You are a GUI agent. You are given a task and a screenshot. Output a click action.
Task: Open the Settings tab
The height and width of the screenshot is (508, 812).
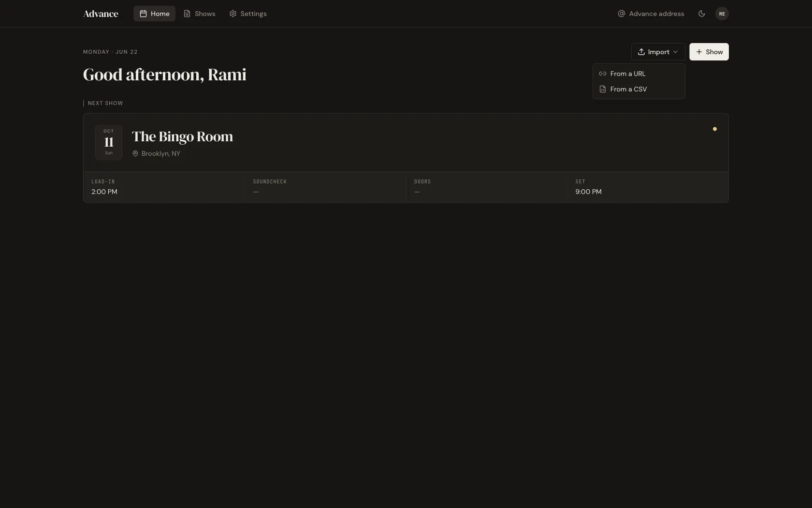(248, 14)
